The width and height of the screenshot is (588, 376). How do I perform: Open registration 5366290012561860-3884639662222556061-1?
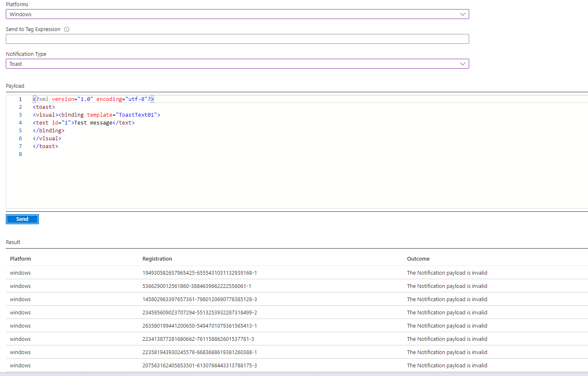[x=198, y=286]
